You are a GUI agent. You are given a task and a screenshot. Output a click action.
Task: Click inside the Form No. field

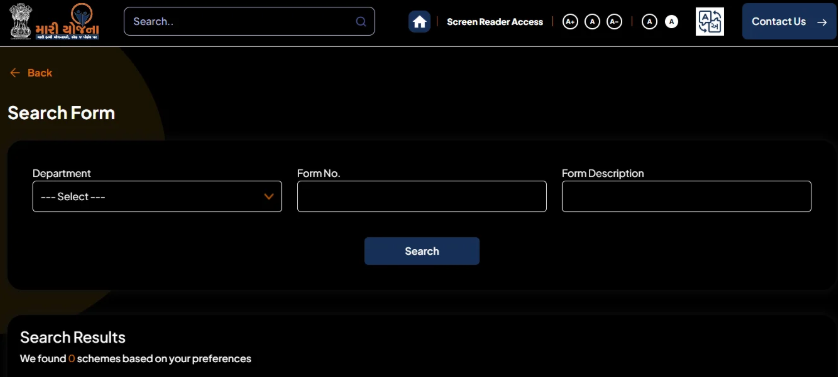[422, 196]
